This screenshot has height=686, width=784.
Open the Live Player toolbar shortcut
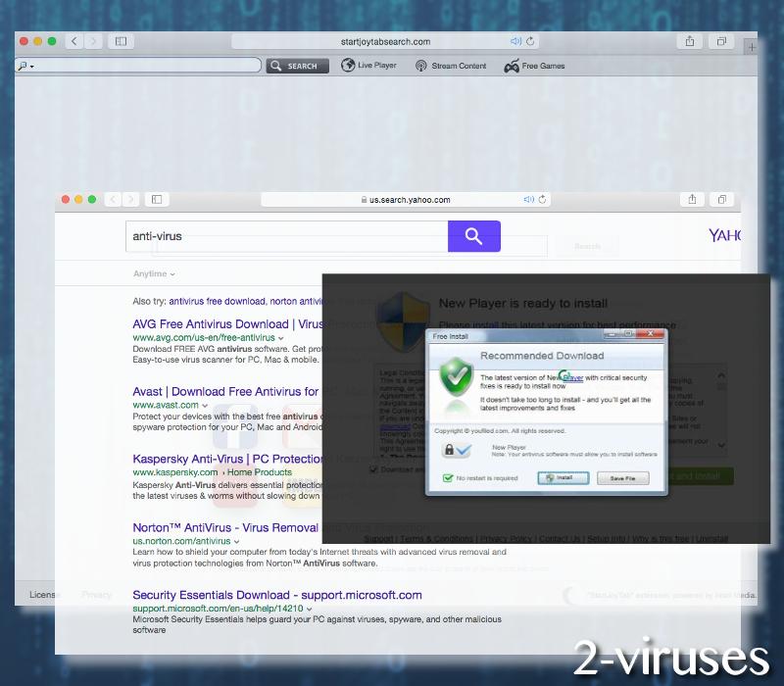click(x=369, y=65)
